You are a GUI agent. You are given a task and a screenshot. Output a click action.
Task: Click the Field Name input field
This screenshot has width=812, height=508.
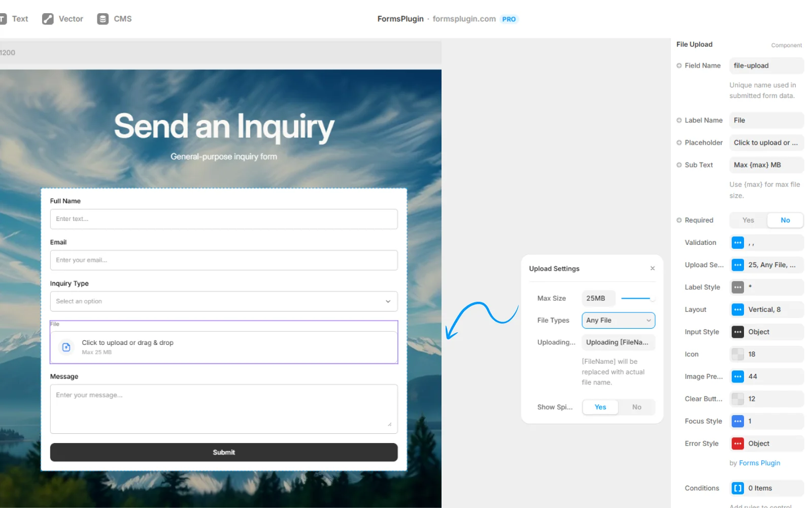click(766, 66)
